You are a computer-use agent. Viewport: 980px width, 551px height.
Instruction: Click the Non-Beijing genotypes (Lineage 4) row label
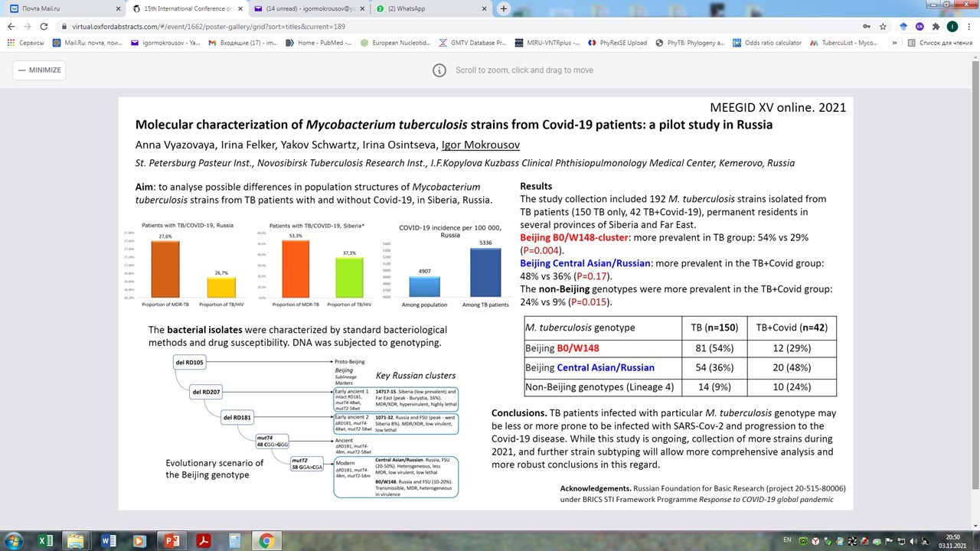click(x=599, y=387)
